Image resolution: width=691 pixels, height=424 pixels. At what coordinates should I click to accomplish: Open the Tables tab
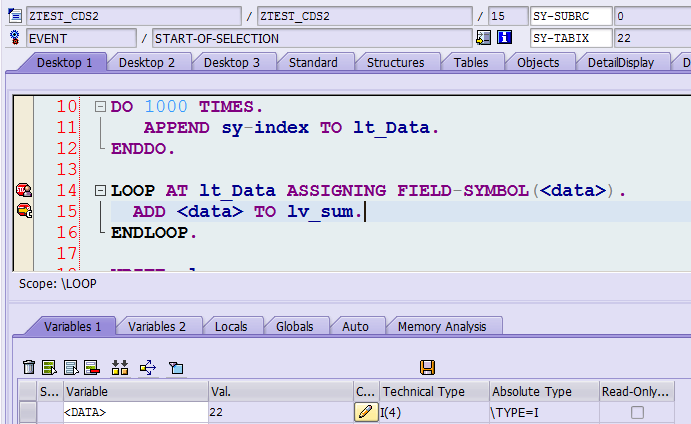(x=471, y=63)
